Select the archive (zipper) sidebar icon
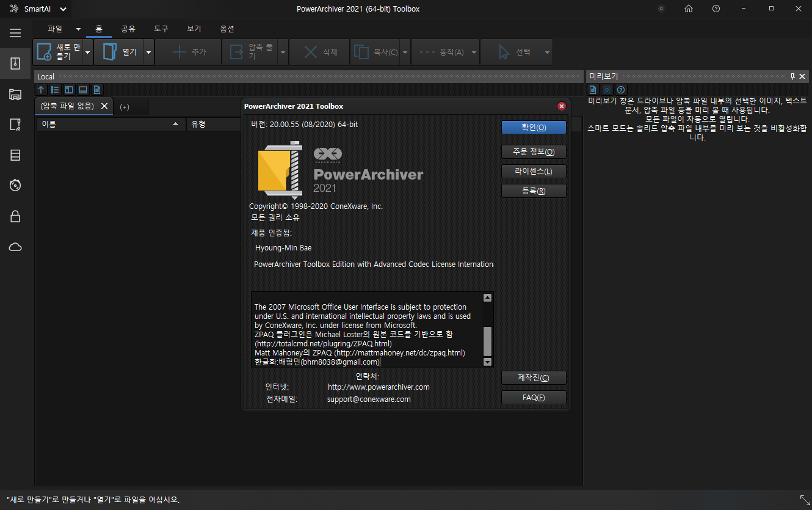Screen dimensions: 812x510 [15, 64]
